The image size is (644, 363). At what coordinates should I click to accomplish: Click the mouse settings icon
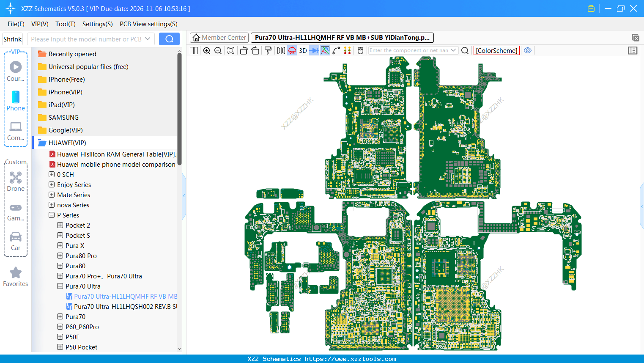click(361, 51)
